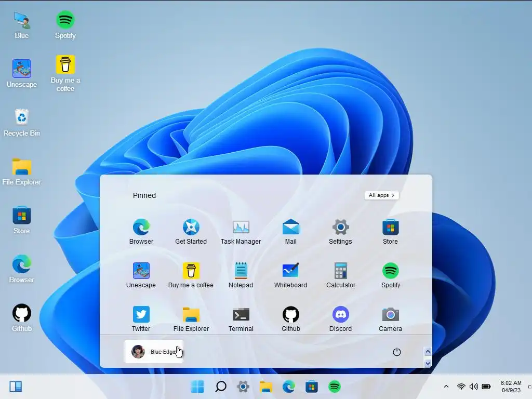Viewport: 532px width, 399px height.
Task: Open the Blue Edge user profile
Action: pyautogui.click(x=154, y=352)
